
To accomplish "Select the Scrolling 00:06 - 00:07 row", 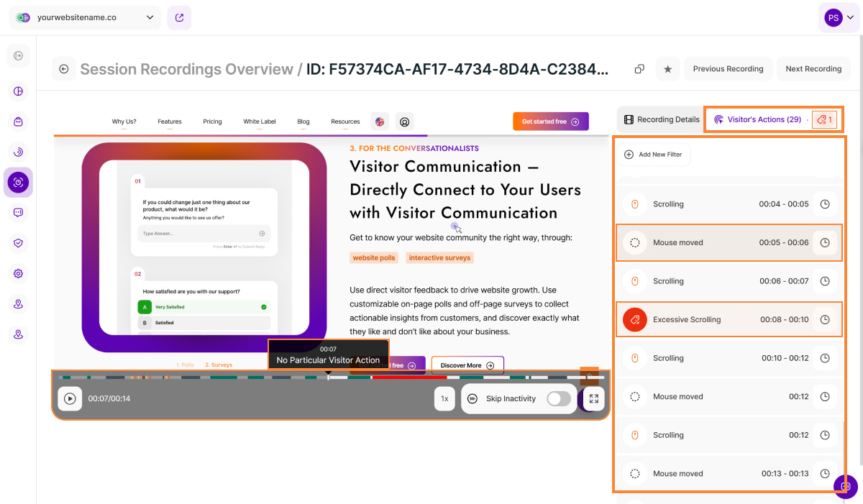I will coord(729,281).
